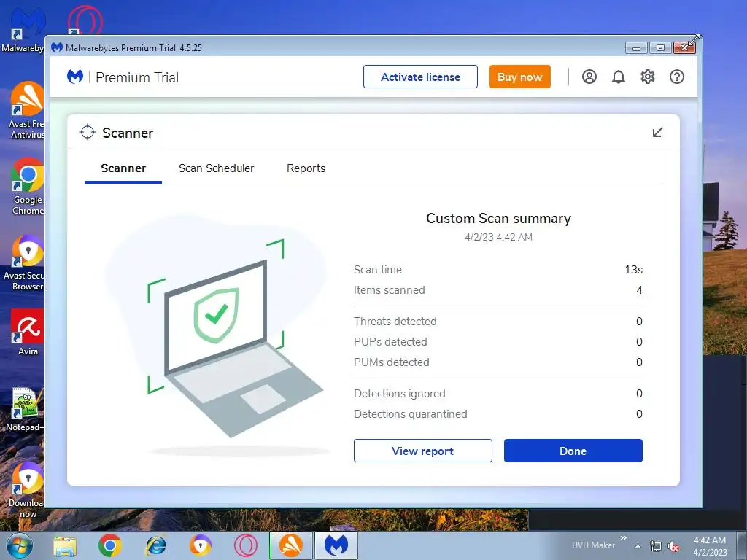Minimize the Malwarebytes window

pos(636,47)
